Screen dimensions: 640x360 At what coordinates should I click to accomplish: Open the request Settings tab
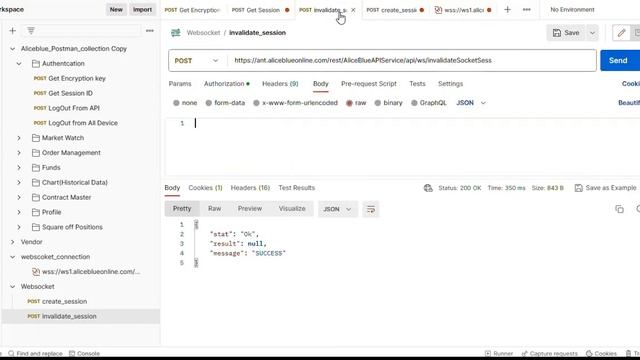[x=451, y=84]
